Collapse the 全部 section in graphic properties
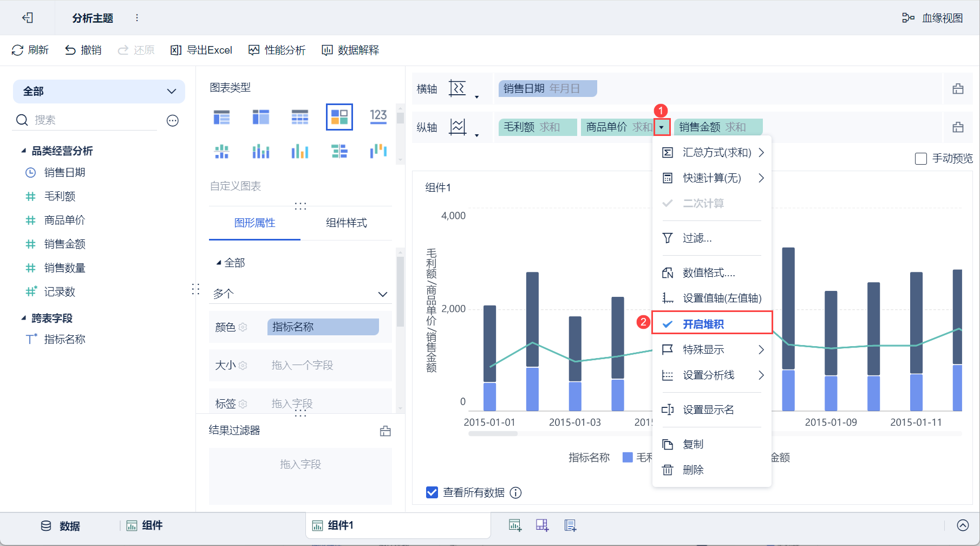 pos(219,263)
